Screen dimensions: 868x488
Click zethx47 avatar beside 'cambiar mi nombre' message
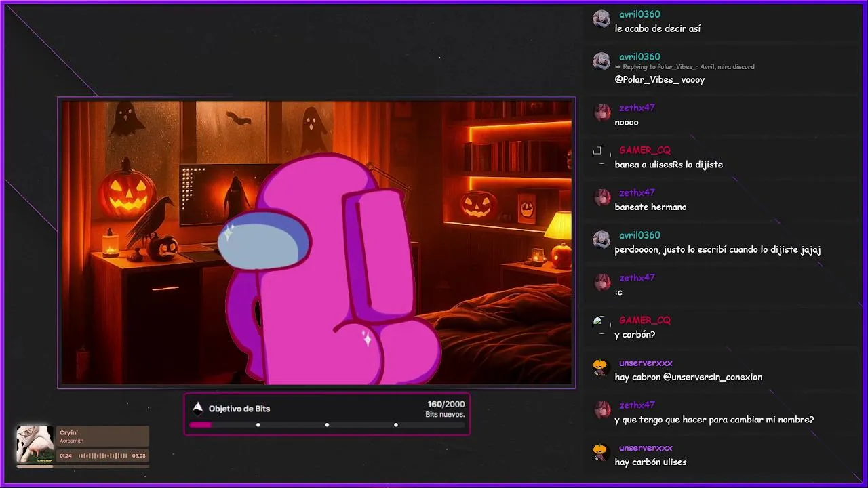tap(601, 410)
